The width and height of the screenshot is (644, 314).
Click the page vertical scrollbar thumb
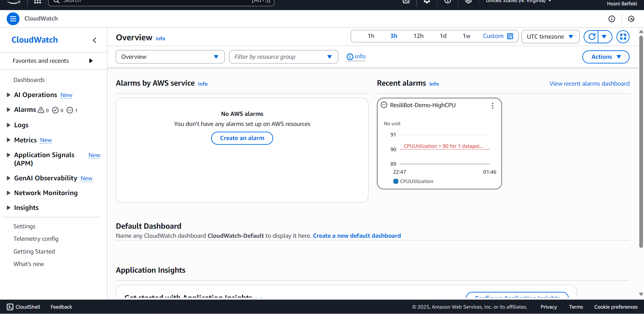641,141
